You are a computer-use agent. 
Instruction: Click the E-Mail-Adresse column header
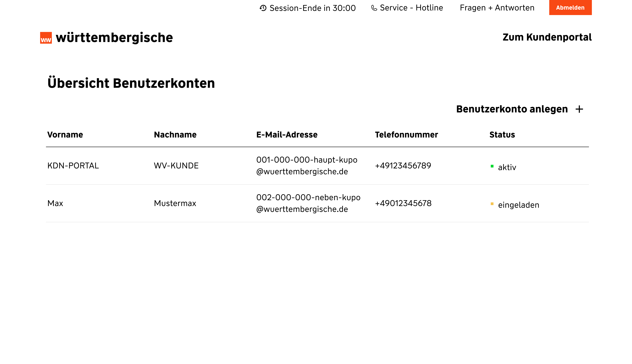287,135
